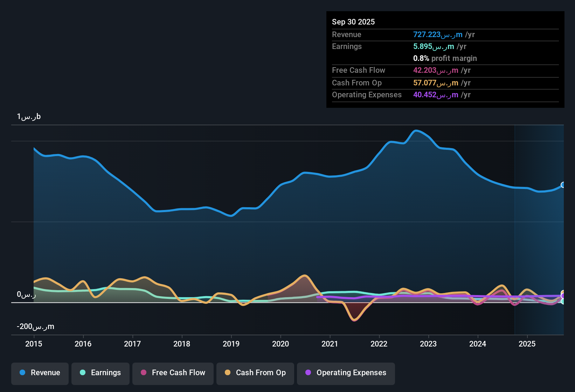Image resolution: width=575 pixels, height=392 pixels.
Task: Click the Revenue blue dot icon
Action: (x=22, y=373)
